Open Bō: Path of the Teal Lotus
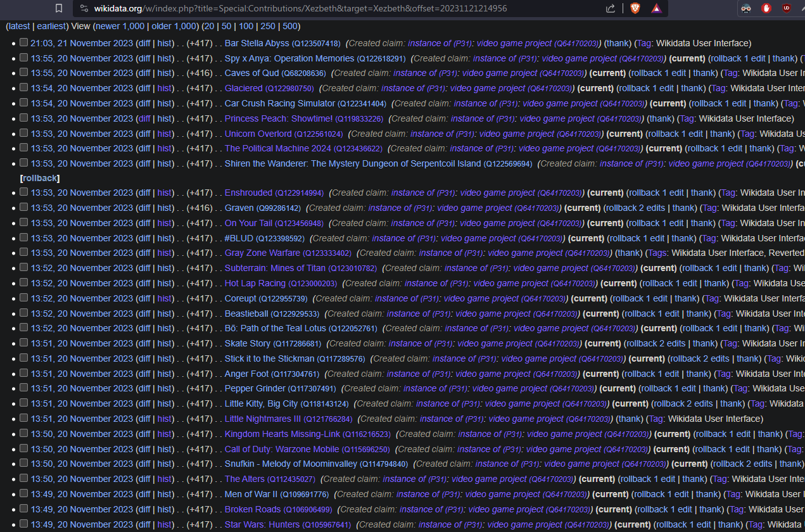Viewport: 805px width, 532px height. tap(301, 328)
